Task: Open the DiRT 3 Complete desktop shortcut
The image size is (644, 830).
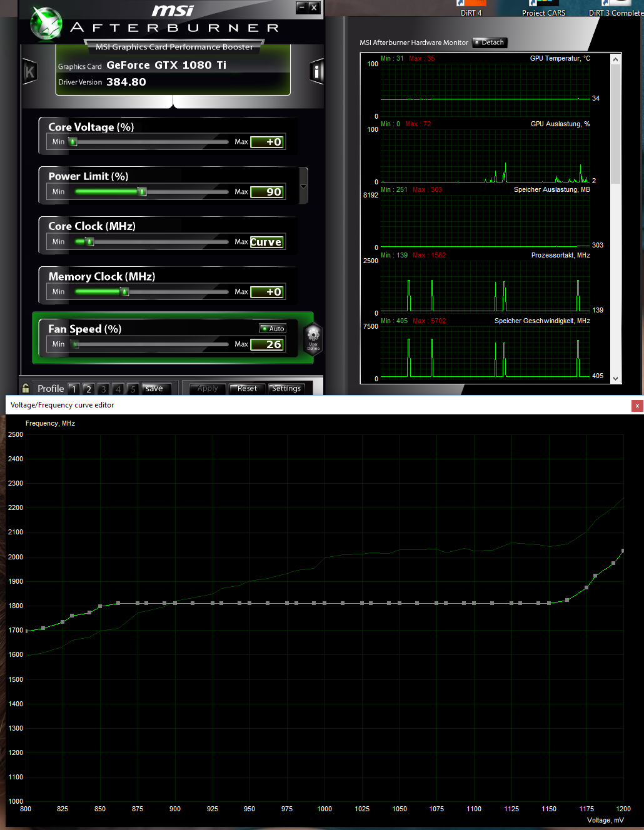Action: (x=616, y=8)
